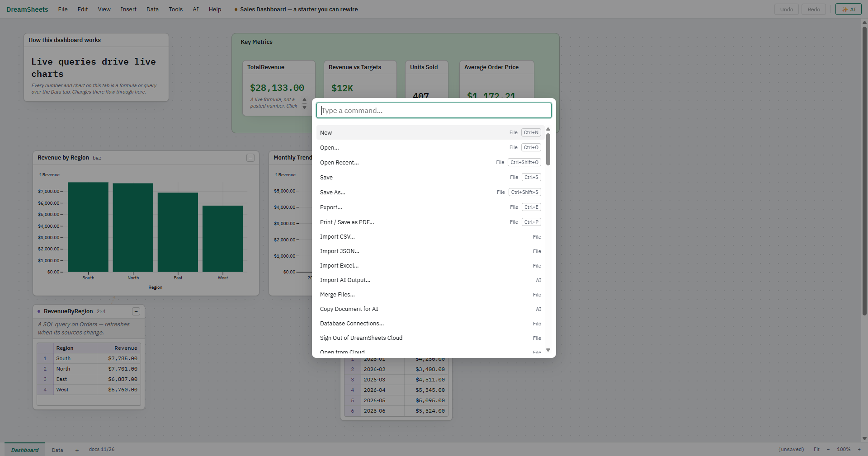
Task: Click command list scroll-down arrow
Action: [x=548, y=350]
